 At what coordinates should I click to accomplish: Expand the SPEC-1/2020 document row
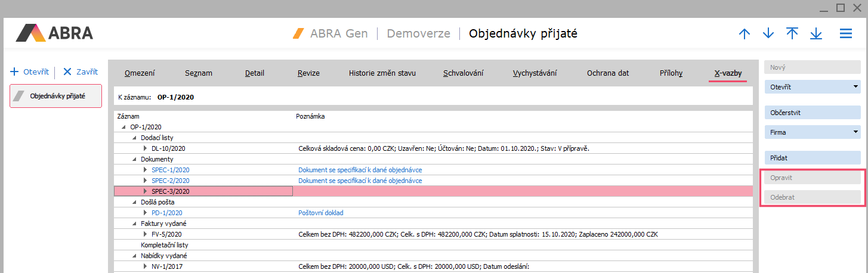(145, 170)
